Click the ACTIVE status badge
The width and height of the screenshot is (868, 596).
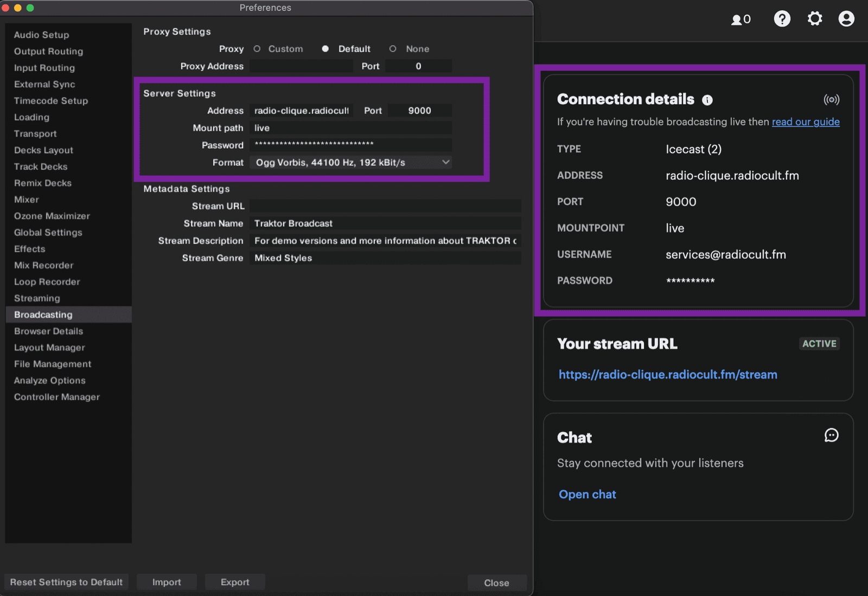point(819,344)
